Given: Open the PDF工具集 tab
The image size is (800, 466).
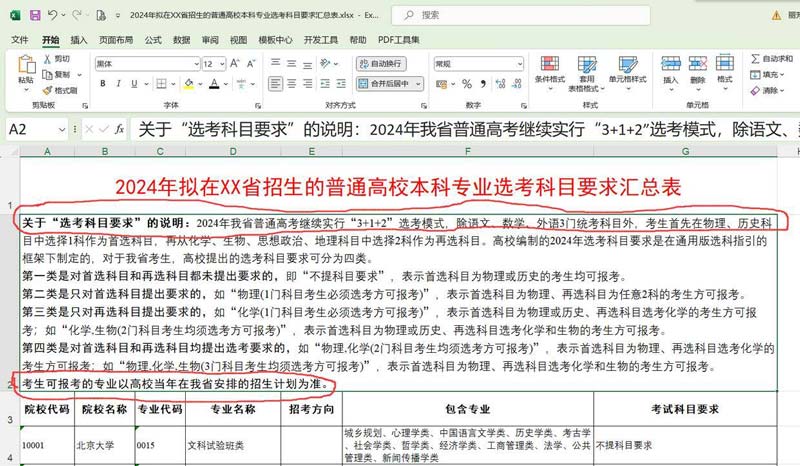Looking at the screenshot, I should [x=398, y=39].
